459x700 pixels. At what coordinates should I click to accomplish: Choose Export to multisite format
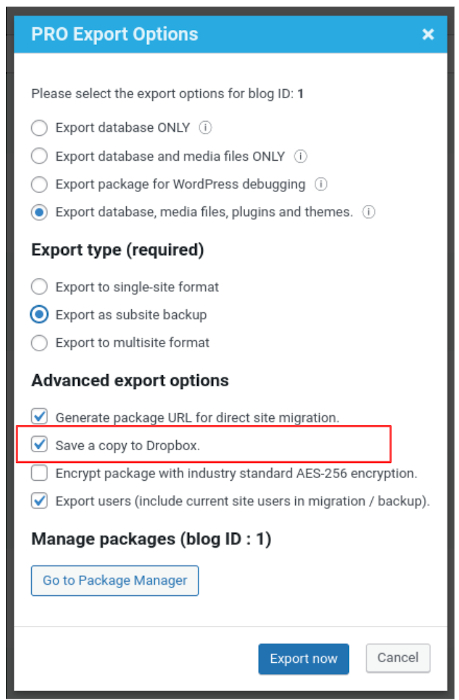39,343
